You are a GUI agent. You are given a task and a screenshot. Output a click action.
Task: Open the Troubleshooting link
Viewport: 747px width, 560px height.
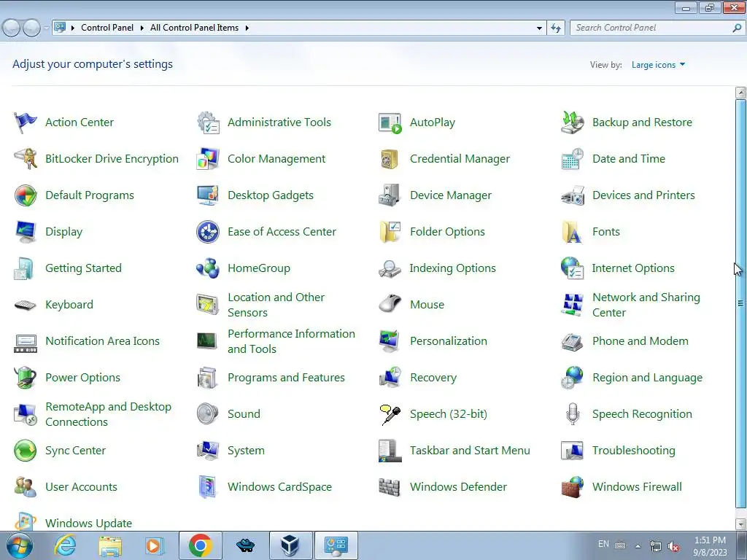pos(634,451)
